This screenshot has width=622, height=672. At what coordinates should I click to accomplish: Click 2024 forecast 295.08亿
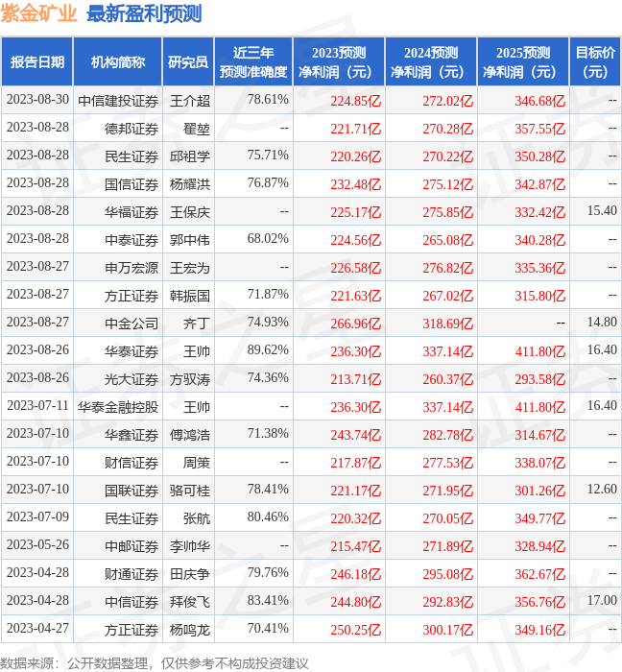coord(447,574)
